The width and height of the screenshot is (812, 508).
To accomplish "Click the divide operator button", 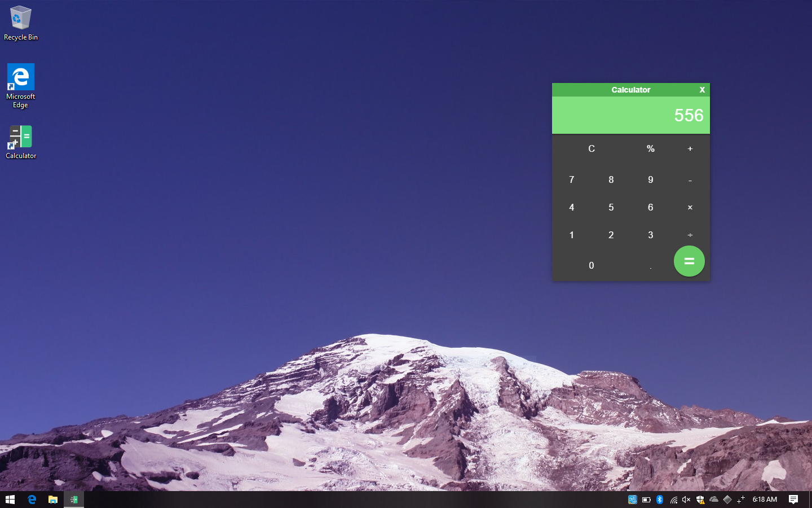I will [690, 235].
